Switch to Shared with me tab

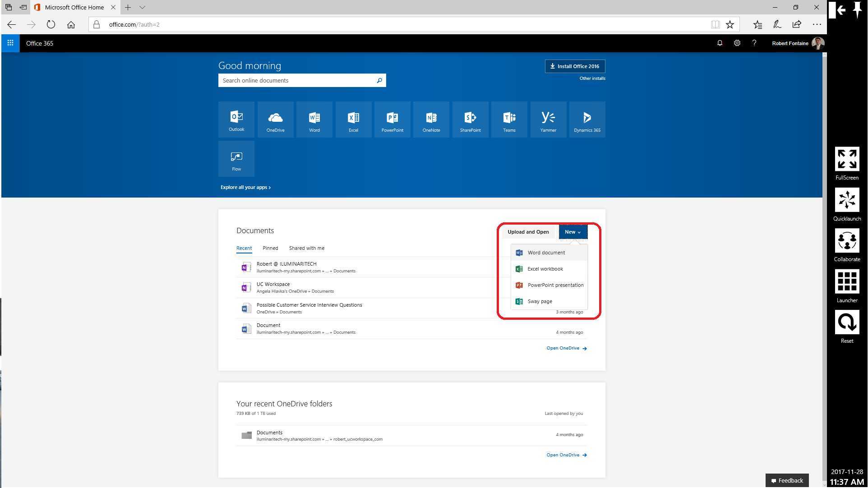click(x=307, y=248)
